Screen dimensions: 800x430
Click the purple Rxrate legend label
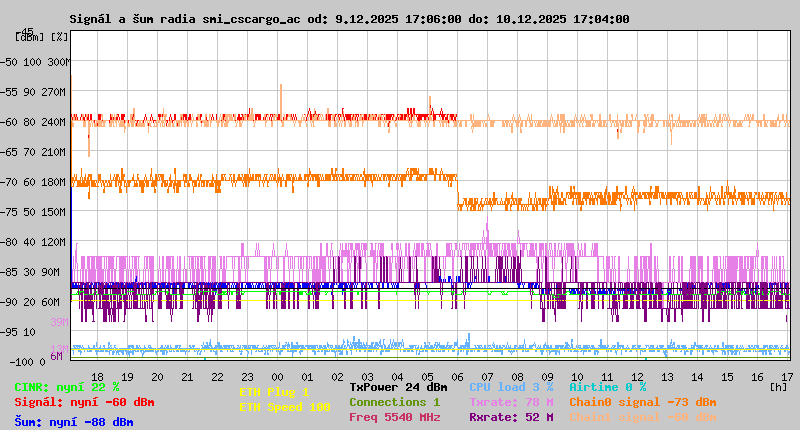[510, 417]
